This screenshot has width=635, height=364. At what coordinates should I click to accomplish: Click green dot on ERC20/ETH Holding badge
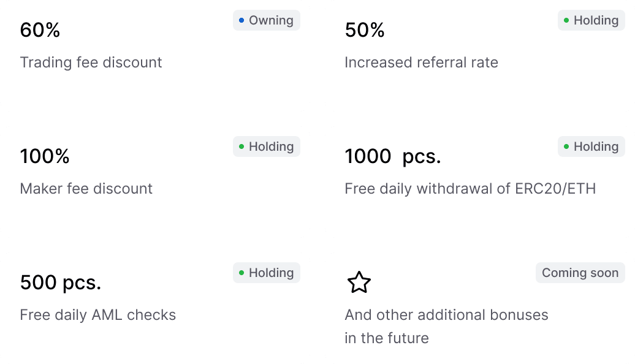tap(566, 146)
